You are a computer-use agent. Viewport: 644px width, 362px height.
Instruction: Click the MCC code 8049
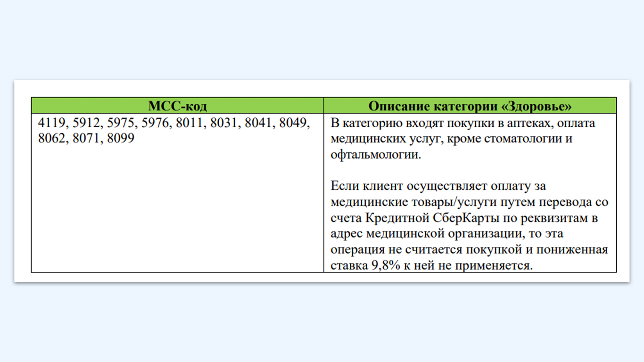(x=294, y=123)
